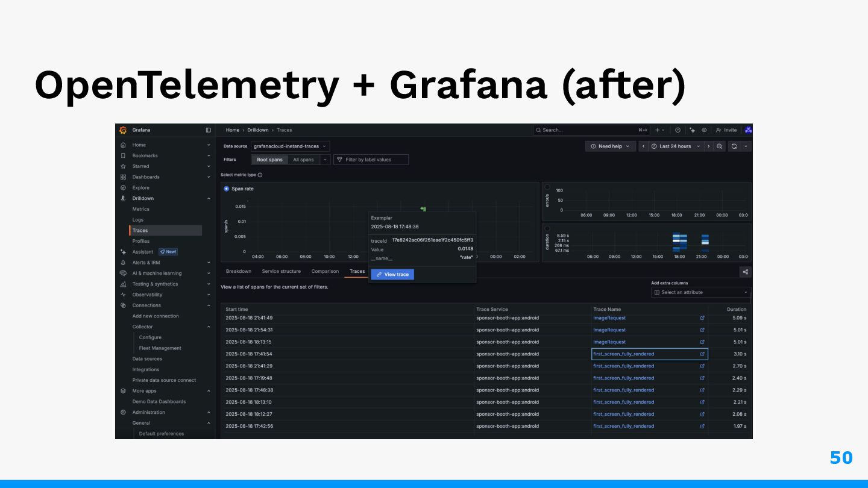Open the user avatar profile menu
Image resolution: width=868 pixels, height=488 pixels.
click(x=748, y=130)
